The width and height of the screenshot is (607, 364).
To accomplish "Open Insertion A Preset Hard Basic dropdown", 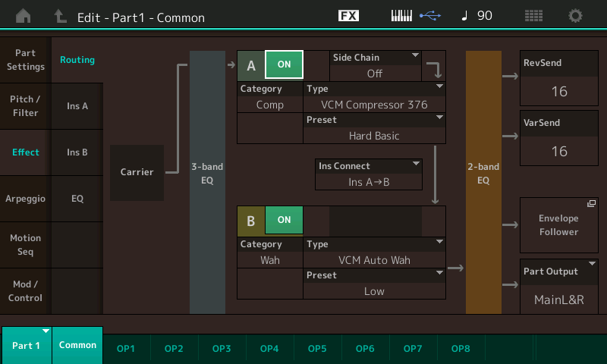I will pos(375,128).
